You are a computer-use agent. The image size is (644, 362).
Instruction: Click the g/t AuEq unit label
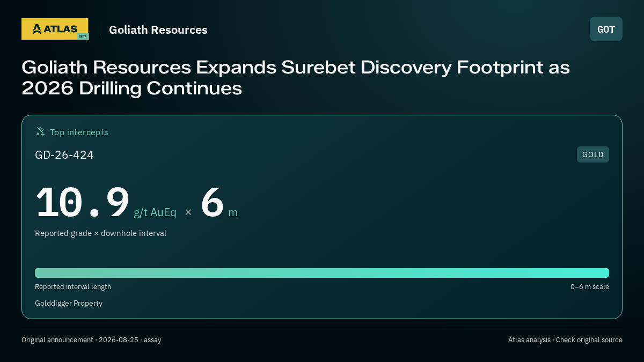155,212
